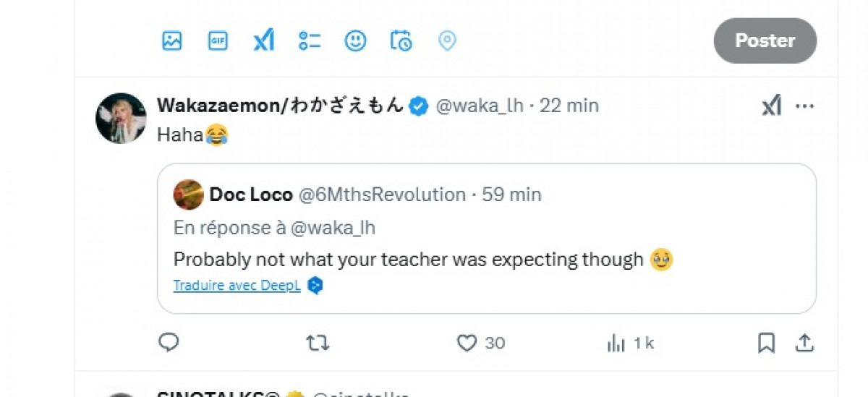Viewport: 868px width, 397px height.
Task: Click the @waka_lh handle
Action: [x=479, y=106]
